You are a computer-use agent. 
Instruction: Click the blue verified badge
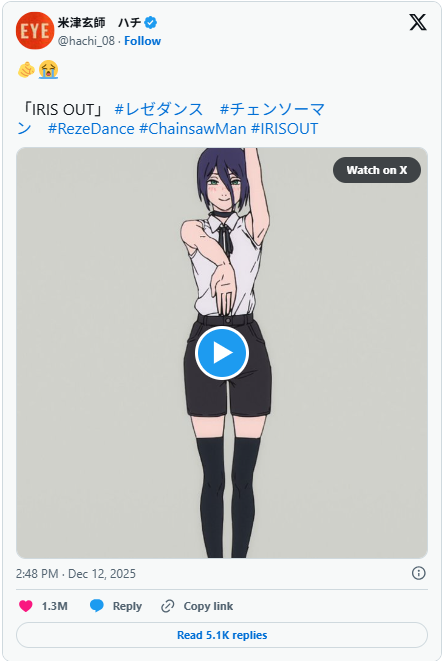click(151, 22)
